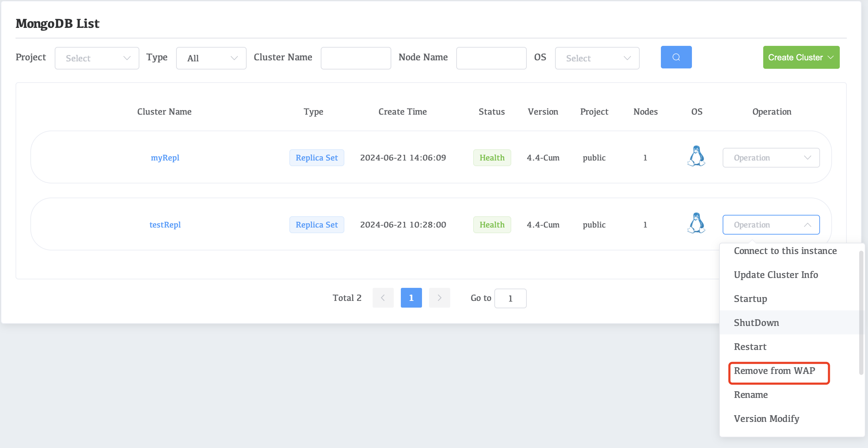868x448 pixels.
Task: Go to next page arrow
Action: [x=439, y=298]
